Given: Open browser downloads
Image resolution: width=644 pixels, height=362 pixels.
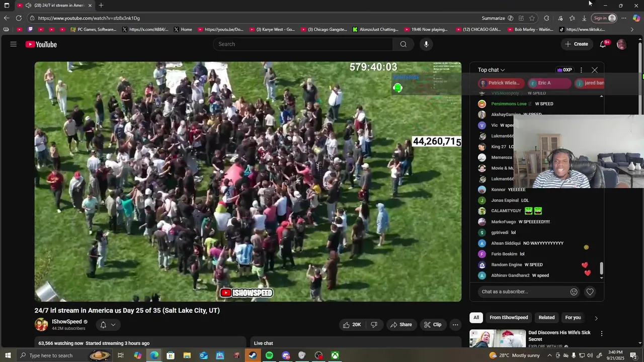Looking at the screenshot, I should pyautogui.click(x=584, y=18).
